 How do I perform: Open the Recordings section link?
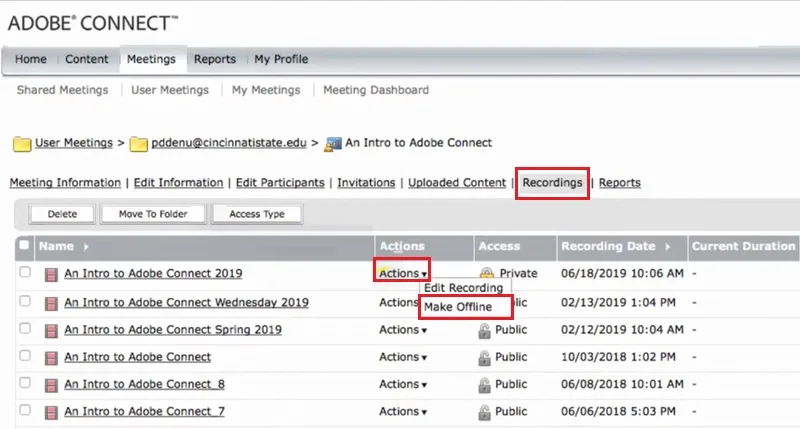click(552, 183)
